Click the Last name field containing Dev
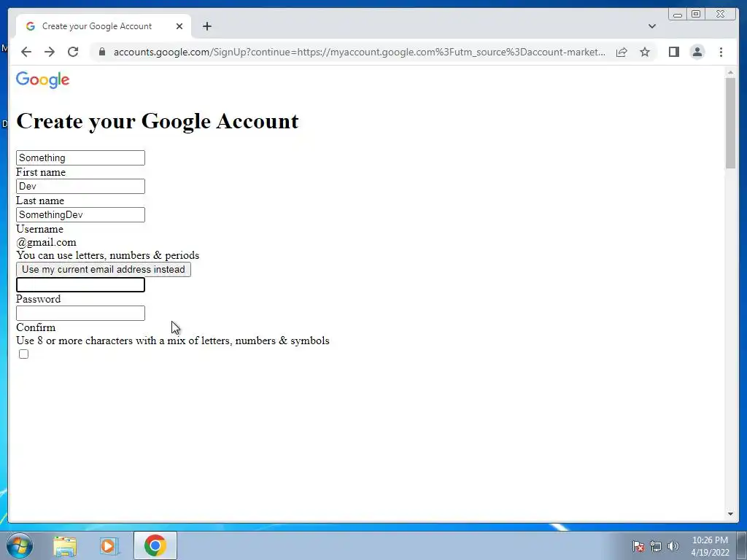This screenshot has height=560, width=747. [x=80, y=186]
